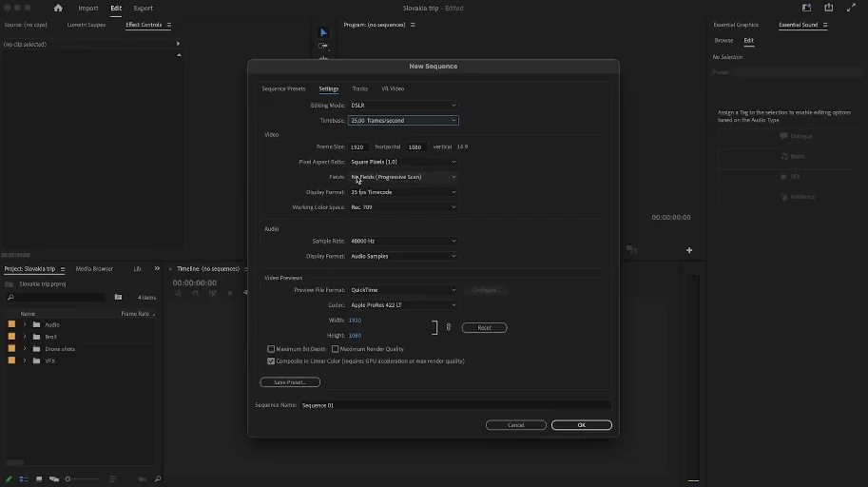Open Editing Mode DSLR dropdown
Image resolution: width=868 pixels, height=487 pixels.
(403, 106)
